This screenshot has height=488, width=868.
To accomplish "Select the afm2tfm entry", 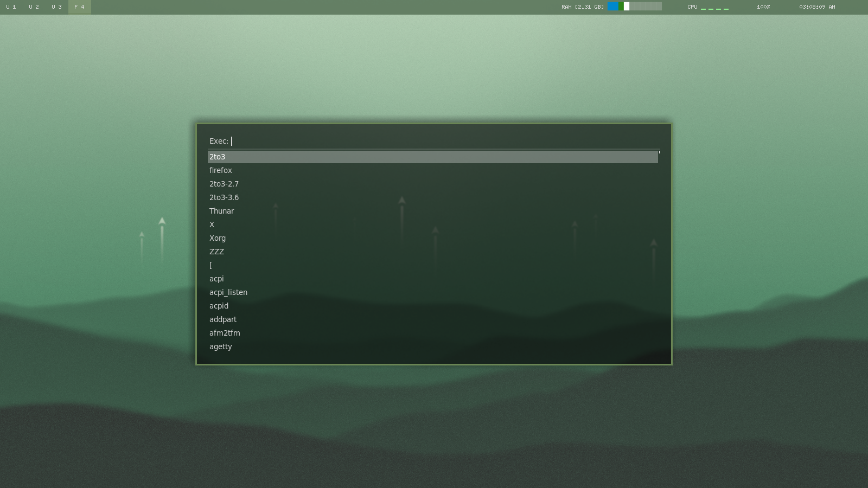I will [x=433, y=333].
